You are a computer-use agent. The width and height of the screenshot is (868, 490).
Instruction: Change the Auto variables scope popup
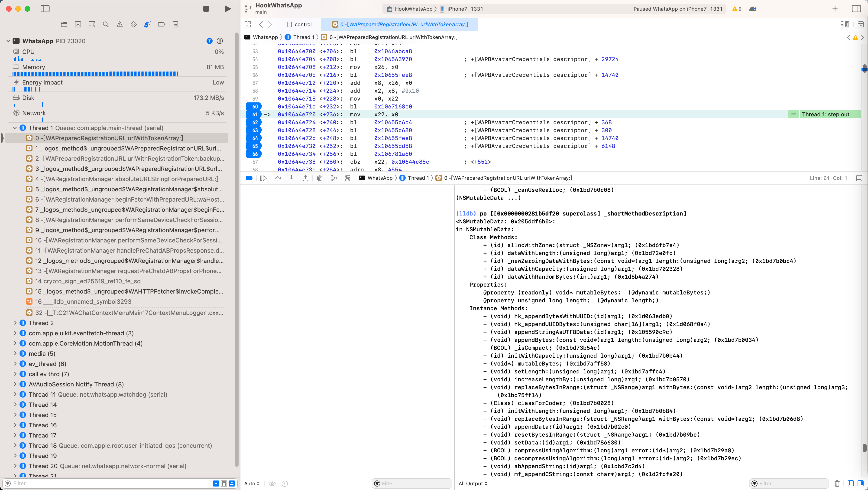pyautogui.click(x=252, y=483)
